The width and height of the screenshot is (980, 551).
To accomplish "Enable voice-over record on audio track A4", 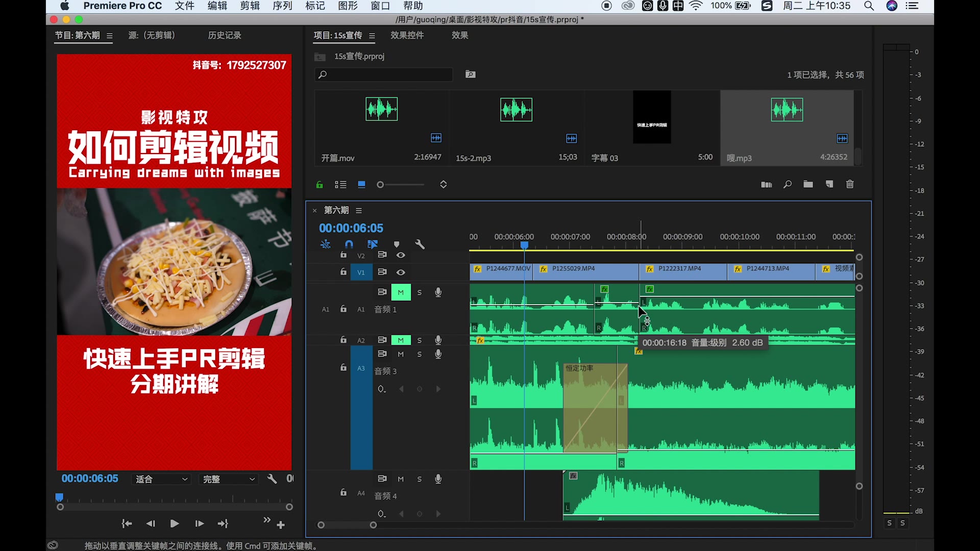I will click(x=438, y=479).
